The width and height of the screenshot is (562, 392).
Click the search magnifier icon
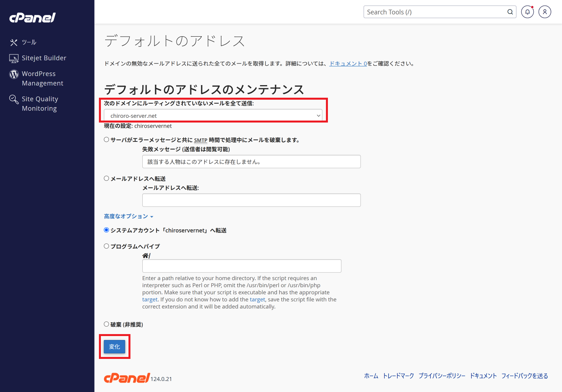[510, 12]
